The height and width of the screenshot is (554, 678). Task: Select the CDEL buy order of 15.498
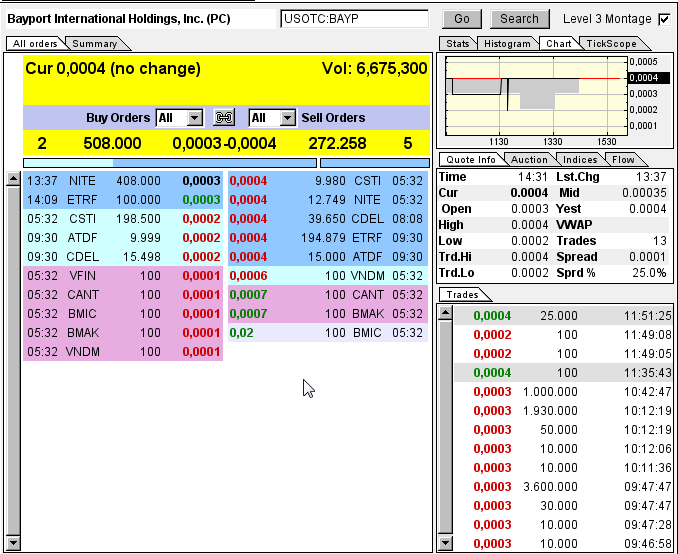(x=123, y=257)
